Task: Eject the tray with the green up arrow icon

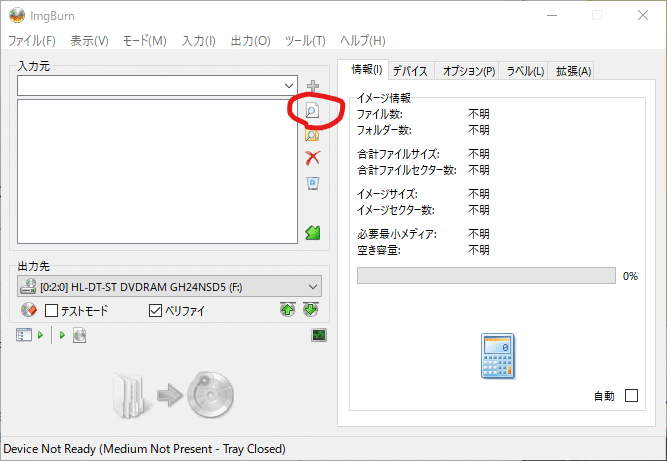Action: click(x=288, y=310)
